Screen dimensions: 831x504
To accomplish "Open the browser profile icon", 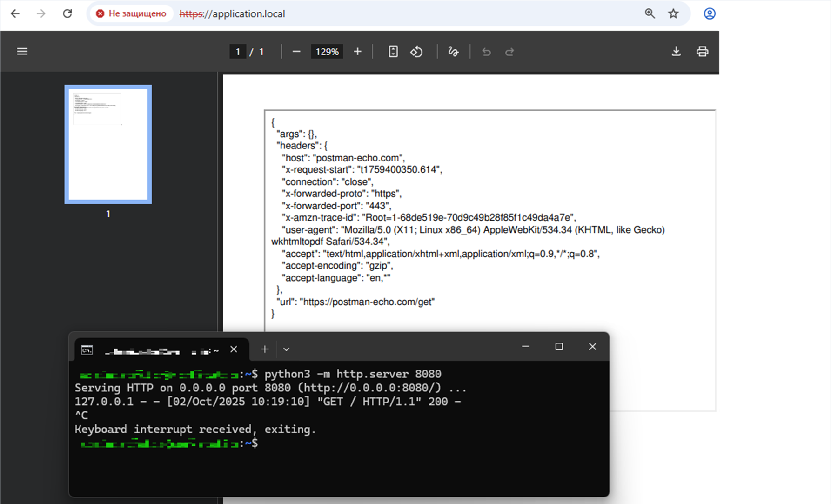I will pos(709,13).
